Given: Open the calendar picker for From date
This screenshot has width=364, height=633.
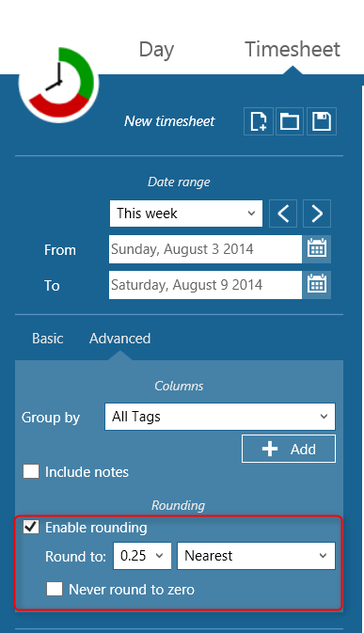Looking at the screenshot, I should 317,249.
